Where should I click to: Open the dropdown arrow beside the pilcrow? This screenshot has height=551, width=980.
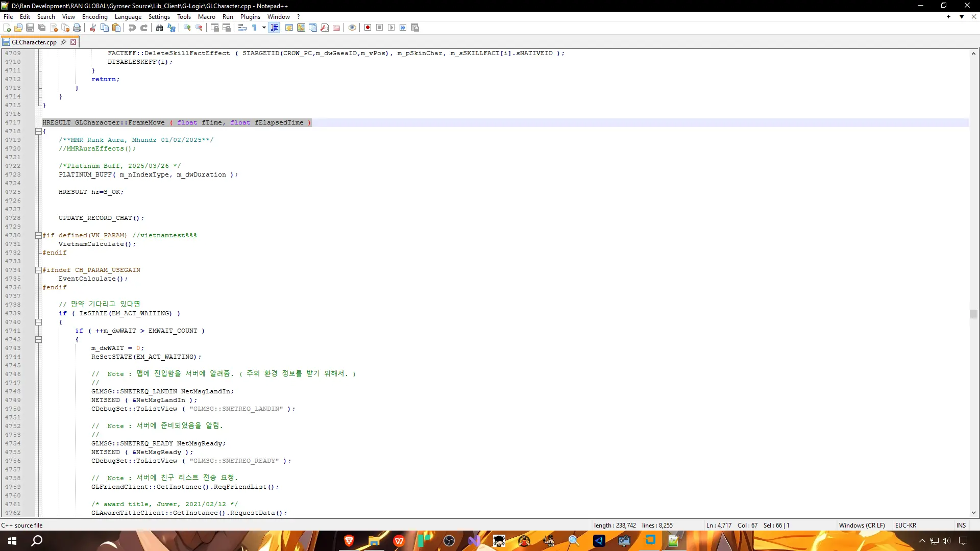264,28
